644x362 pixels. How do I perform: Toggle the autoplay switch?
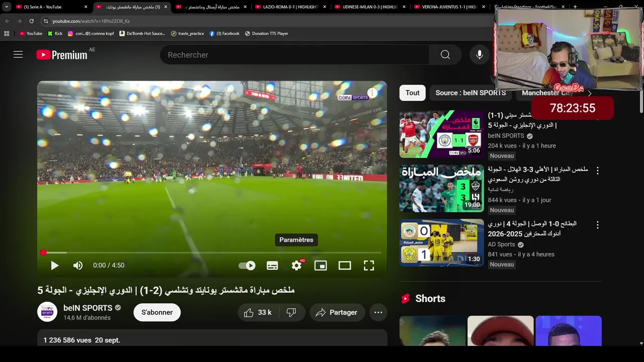(x=247, y=265)
